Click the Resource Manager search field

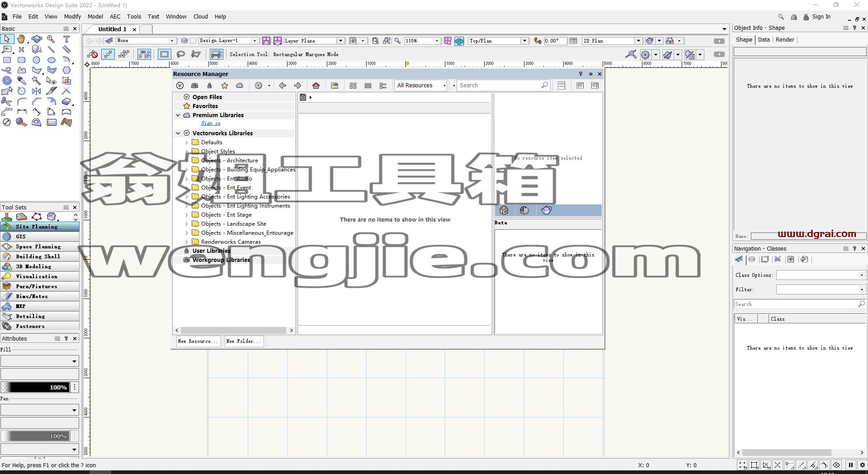504,85
